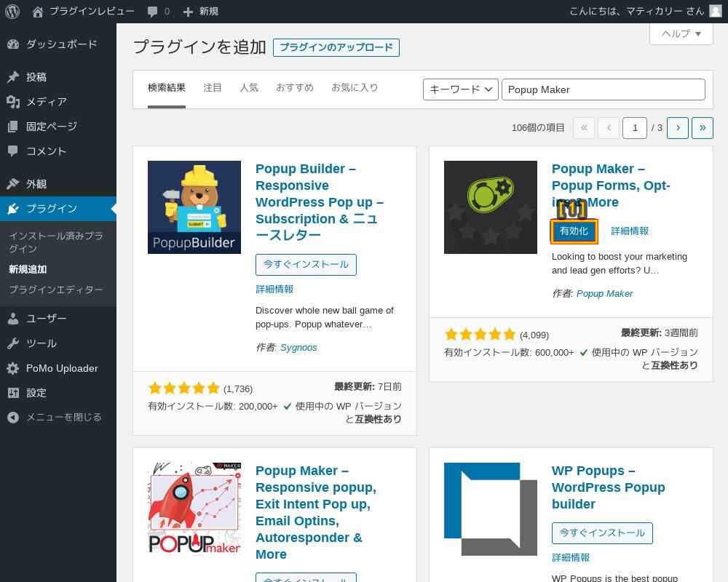The width and height of the screenshot is (728, 582).
Task: Open the キーワード search type dropdown
Action: (x=460, y=89)
